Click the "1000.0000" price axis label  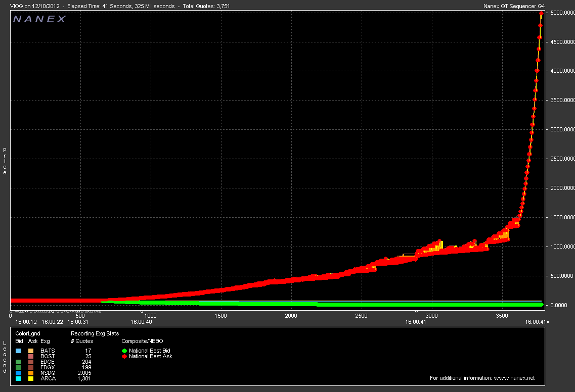[x=562, y=247]
